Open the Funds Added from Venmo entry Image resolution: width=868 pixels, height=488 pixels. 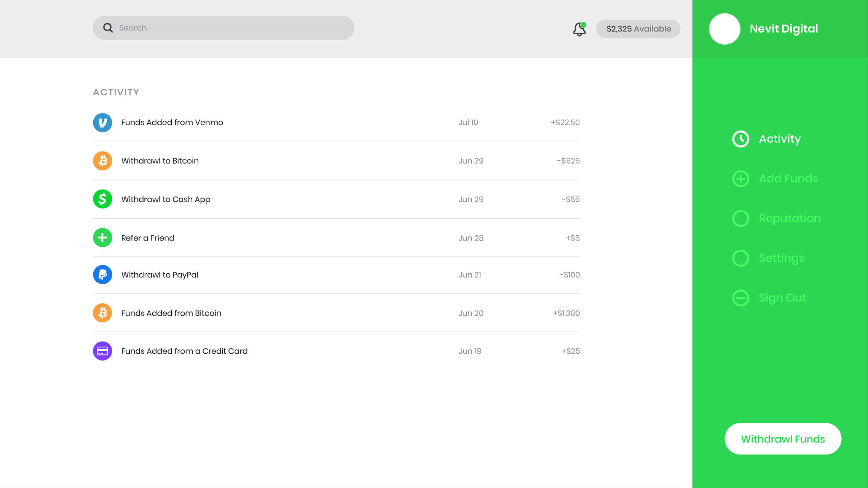click(x=172, y=123)
